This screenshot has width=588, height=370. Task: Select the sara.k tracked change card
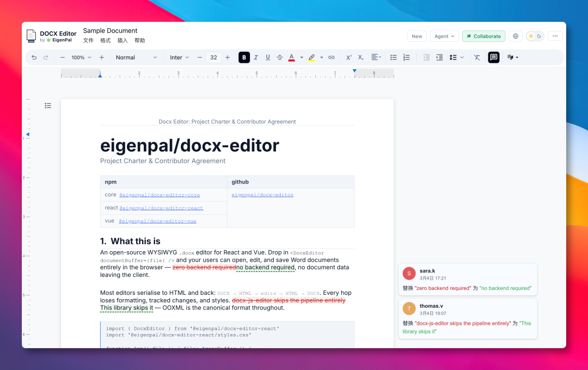pos(468,279)
